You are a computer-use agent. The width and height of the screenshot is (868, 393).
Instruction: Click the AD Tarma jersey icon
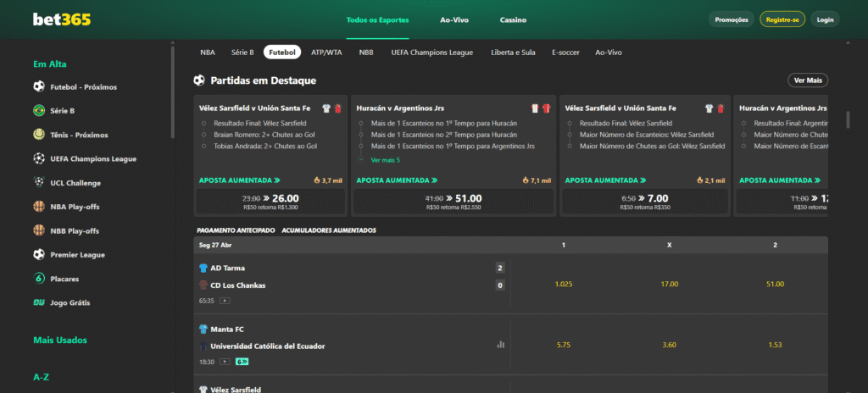tap(203, 268)
